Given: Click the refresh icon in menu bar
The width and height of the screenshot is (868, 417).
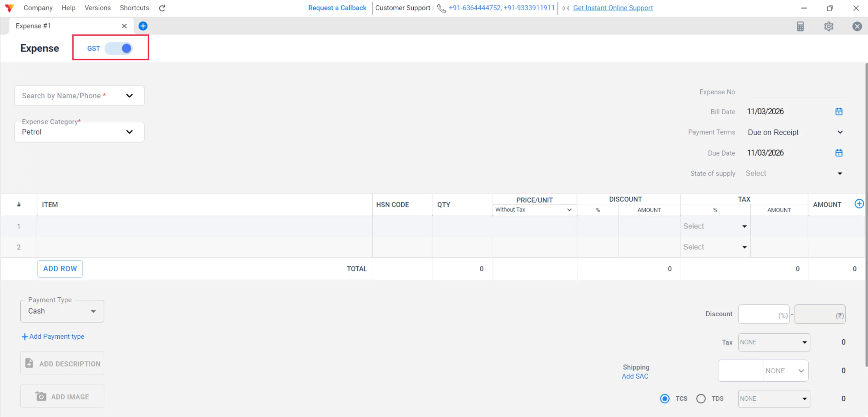Looking at the screenshot, I should point(162,8).
